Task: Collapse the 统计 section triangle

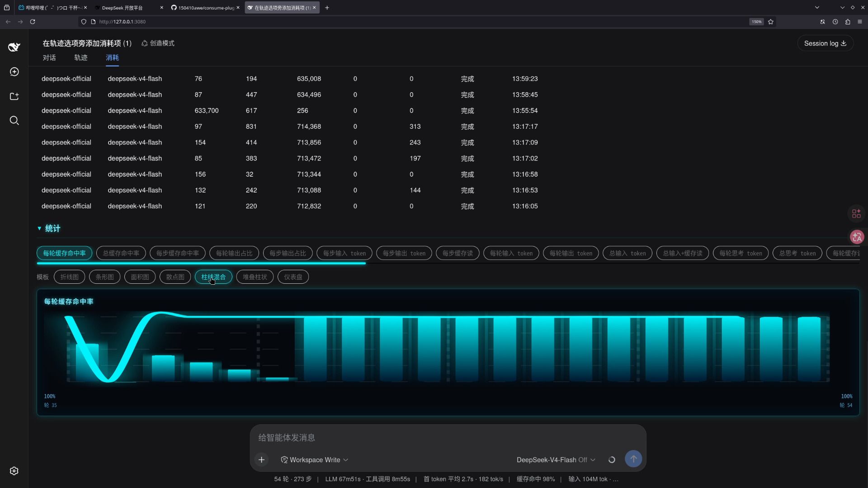Action: (39, 229)
